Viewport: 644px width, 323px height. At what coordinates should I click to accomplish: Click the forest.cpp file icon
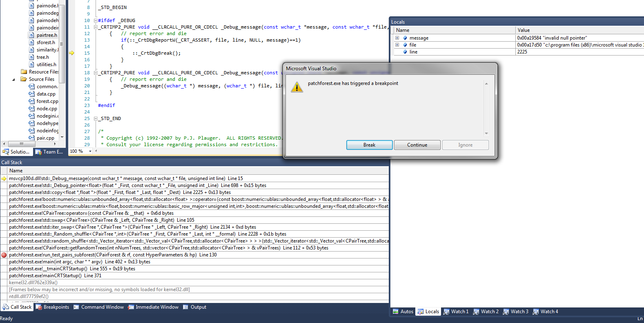click(31, 101)
